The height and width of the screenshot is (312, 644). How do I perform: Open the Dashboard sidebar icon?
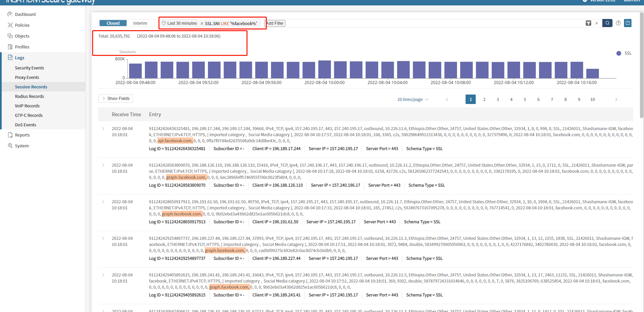[10, 14]
